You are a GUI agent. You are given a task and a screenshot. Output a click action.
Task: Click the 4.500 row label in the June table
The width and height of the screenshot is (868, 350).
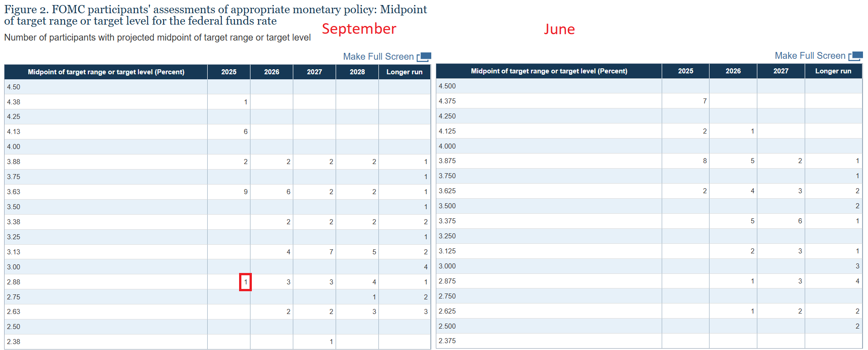[x=447, y=86]
